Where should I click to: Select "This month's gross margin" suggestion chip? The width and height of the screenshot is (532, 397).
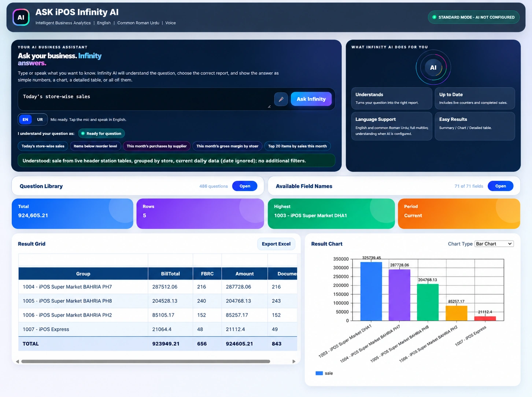pos(227,146)
